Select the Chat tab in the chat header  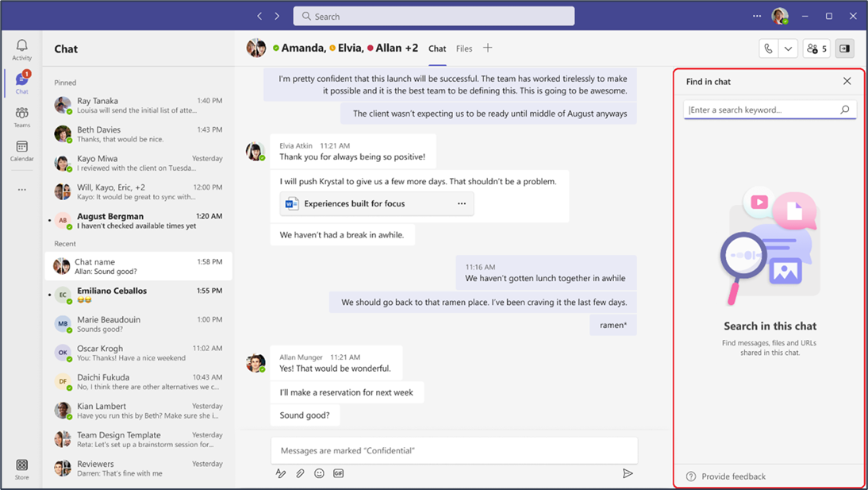pos(436,48)
